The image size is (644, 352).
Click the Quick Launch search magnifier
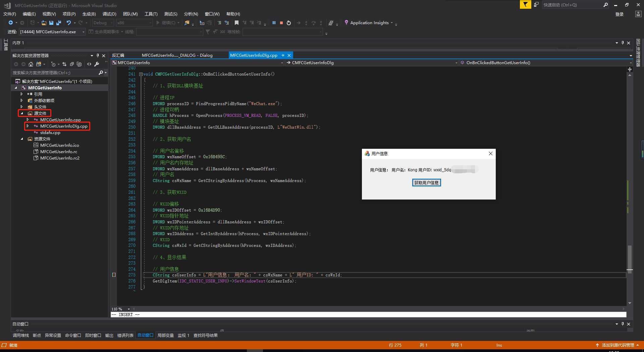605,5
